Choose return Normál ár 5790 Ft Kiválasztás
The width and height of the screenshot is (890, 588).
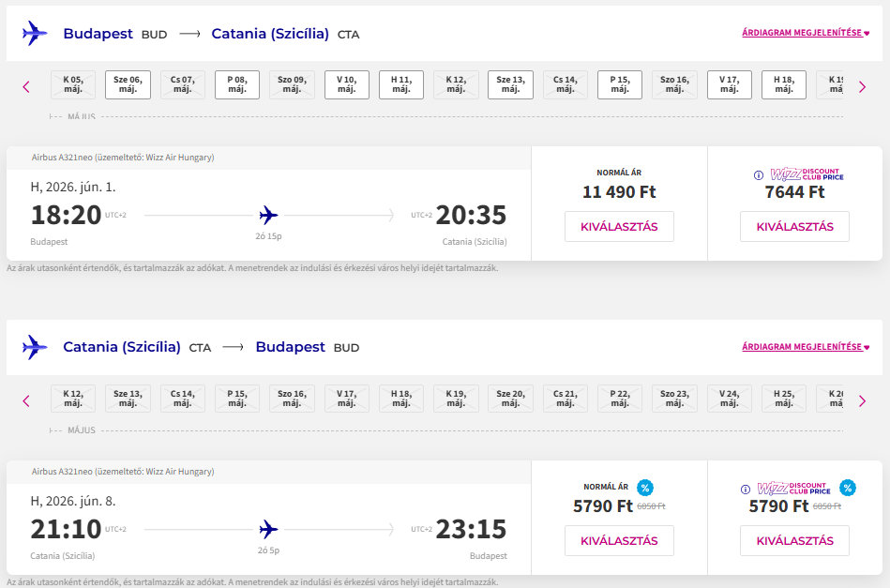coord(619,540)
